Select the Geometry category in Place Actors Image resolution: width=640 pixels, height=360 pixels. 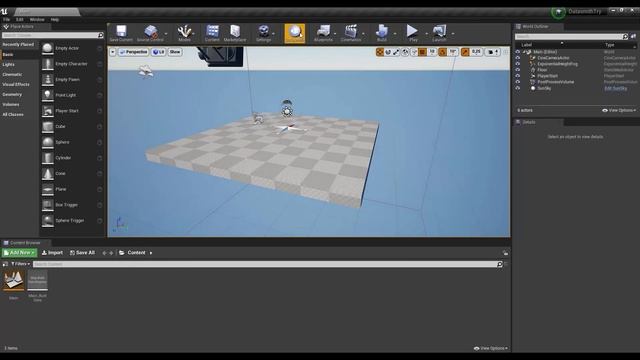(12, 94)
